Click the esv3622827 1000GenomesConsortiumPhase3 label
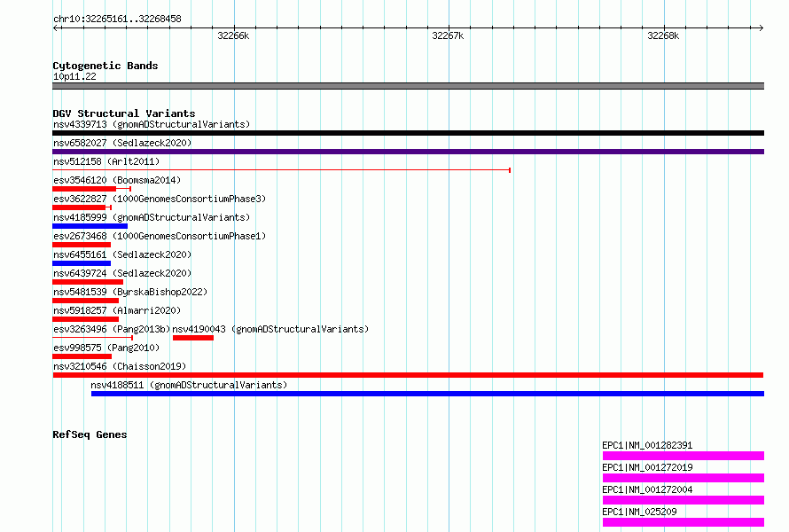 [160, 199]
